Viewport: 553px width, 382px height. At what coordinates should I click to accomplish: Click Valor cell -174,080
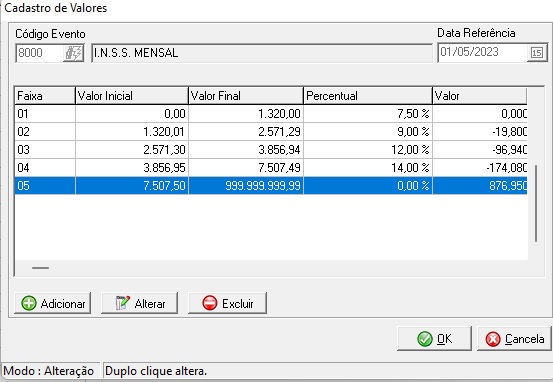[480, 168]
